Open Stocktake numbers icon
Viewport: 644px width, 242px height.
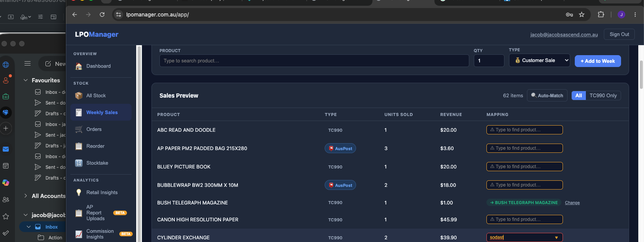(79, 163)
